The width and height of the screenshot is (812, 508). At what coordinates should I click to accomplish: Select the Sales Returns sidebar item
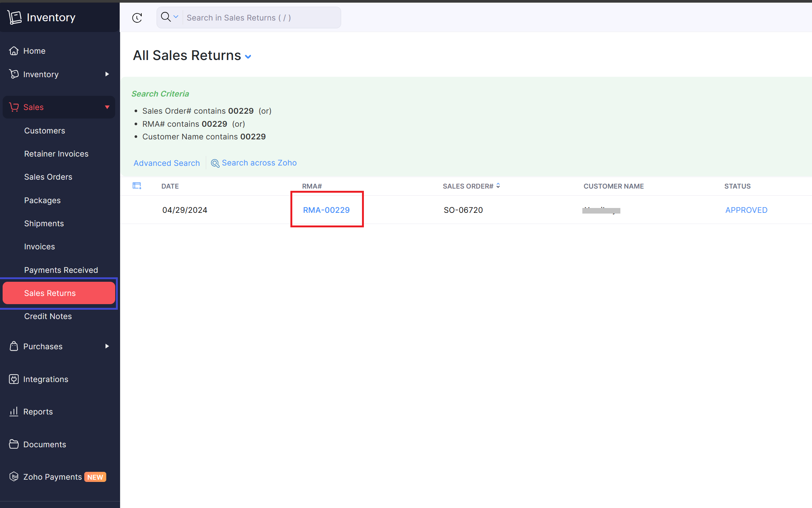[59, 293]
